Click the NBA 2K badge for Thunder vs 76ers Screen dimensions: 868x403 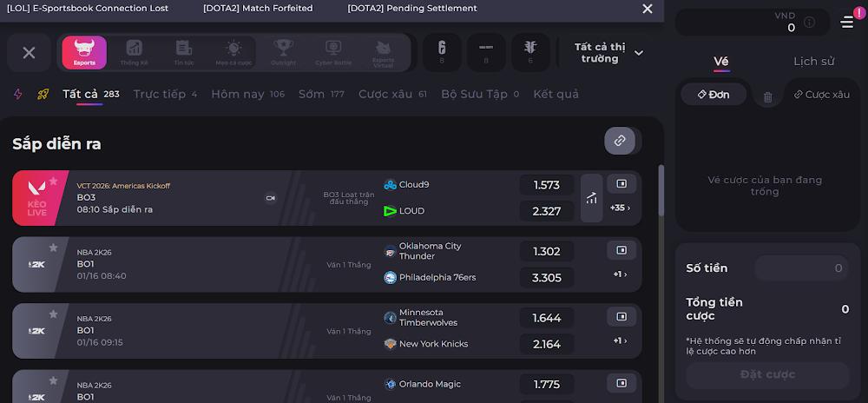point(37,264)
